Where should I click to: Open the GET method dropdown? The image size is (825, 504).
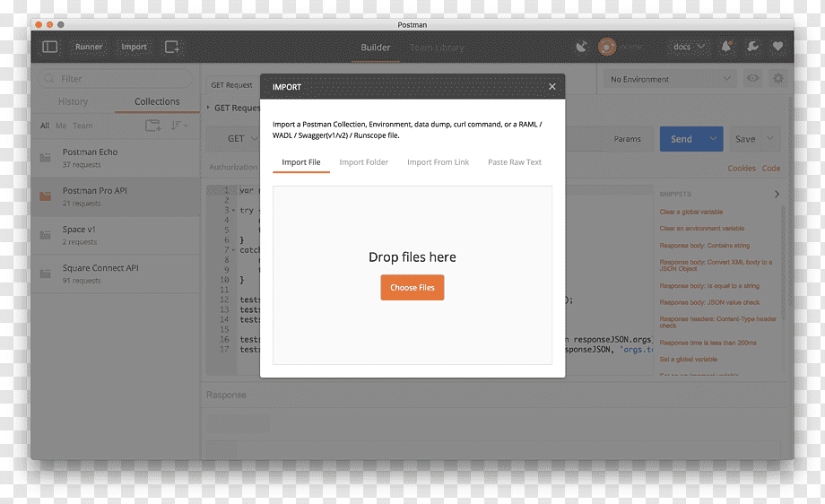click(x=242, y=139)
